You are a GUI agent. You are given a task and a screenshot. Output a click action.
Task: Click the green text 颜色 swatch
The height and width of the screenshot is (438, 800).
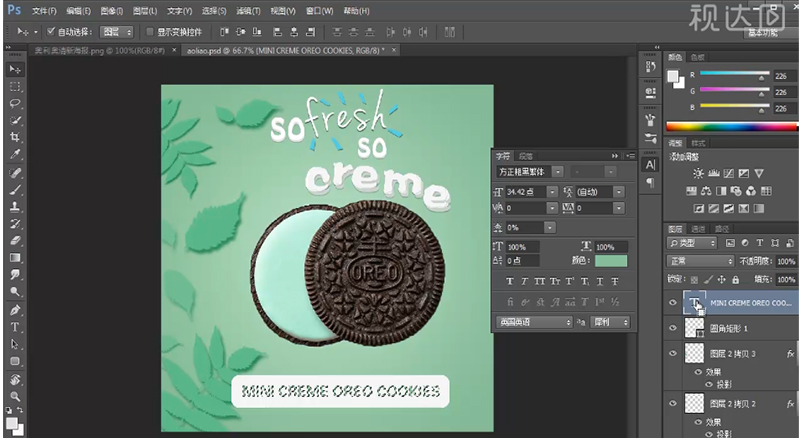click(x=611, y=261)
